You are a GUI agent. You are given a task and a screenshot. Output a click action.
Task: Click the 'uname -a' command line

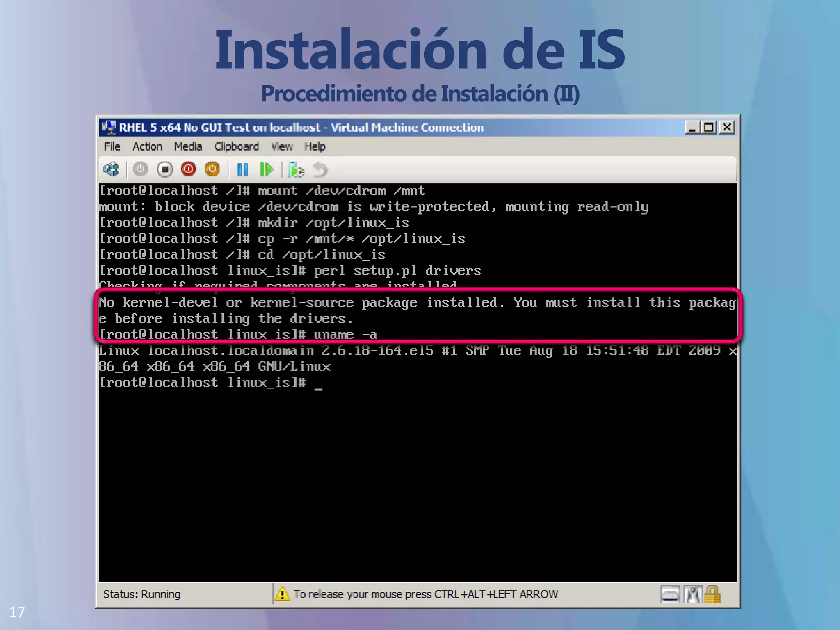[x=238, y=334]
